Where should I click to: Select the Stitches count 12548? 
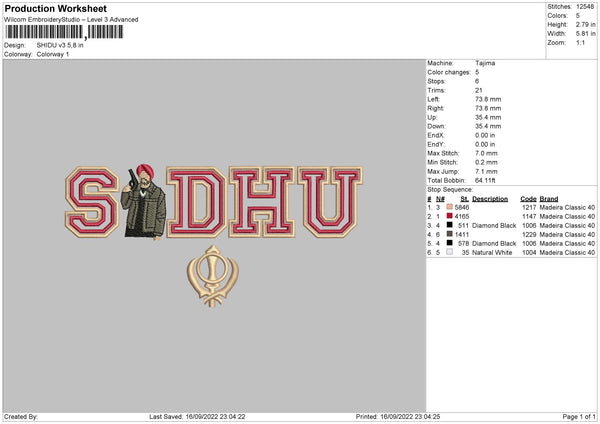[x=585, y=7]
